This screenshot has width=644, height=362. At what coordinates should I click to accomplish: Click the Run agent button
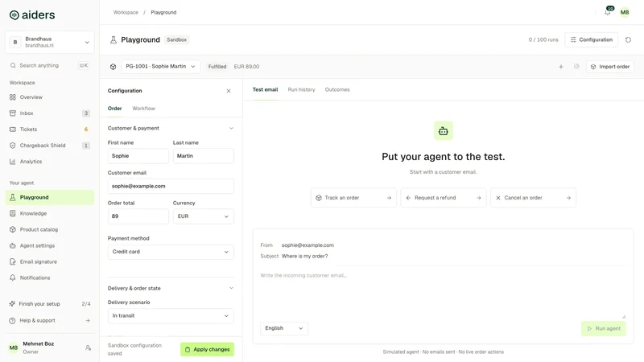(604, 329)
